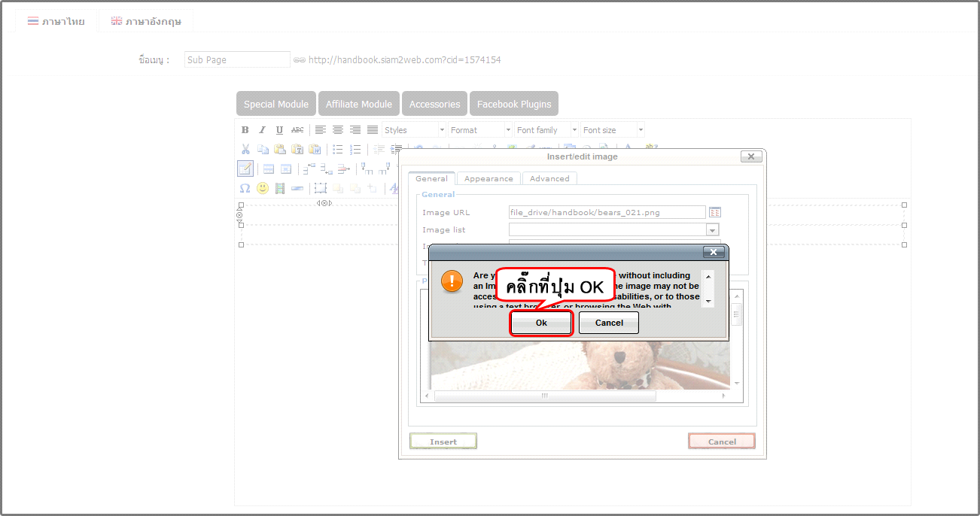Insert table row after icon
Image resolution: width=980 pixels, height=516 pixels.
(x=326, y=168)
